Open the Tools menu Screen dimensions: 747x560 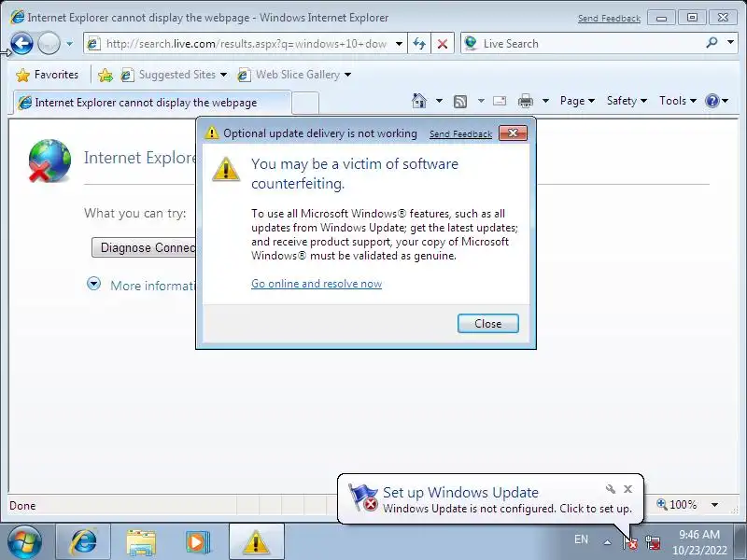coord(678,101)
